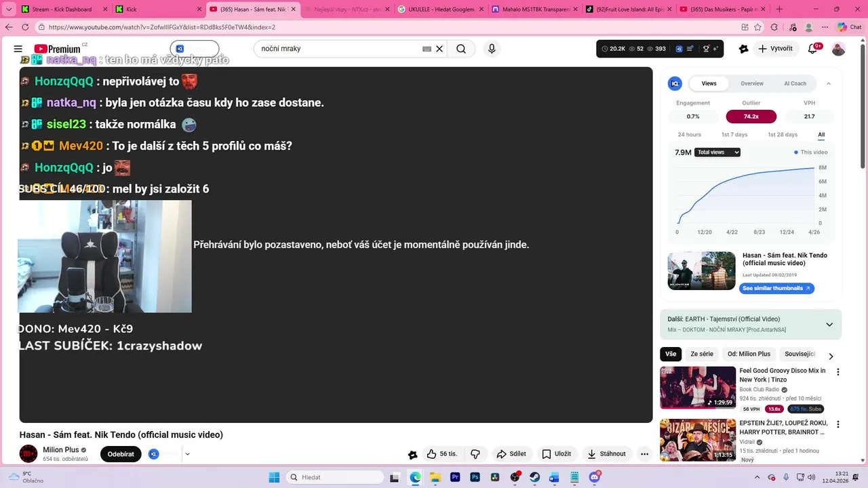Screen dimensions: 868x488
Task: Select the 1st 7 days range
Action: point(734,135)
